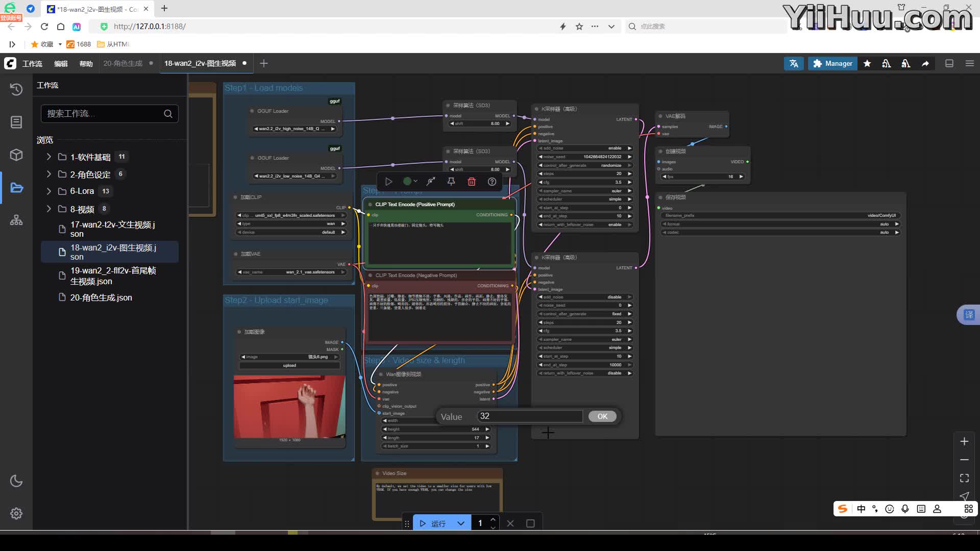The image size is (980, 551).
Task: Confirm value with the OK button
Action: click(x=602, y=416)
